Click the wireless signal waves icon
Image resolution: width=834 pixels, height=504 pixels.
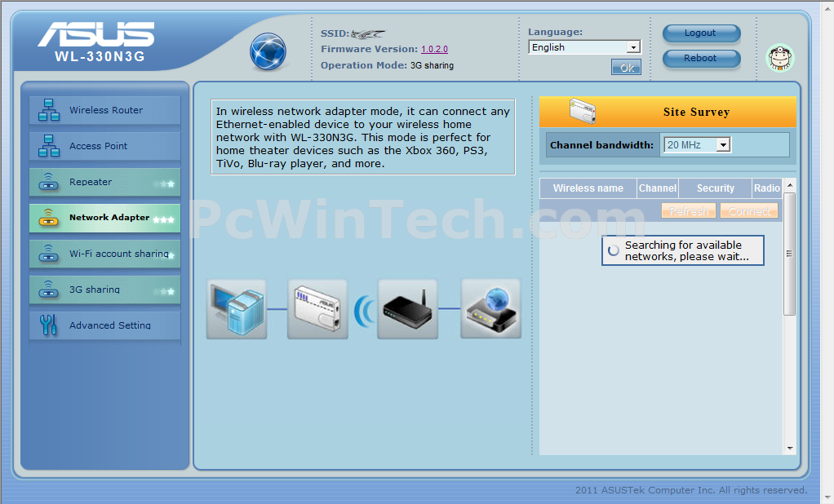click(x=364, y=312)
